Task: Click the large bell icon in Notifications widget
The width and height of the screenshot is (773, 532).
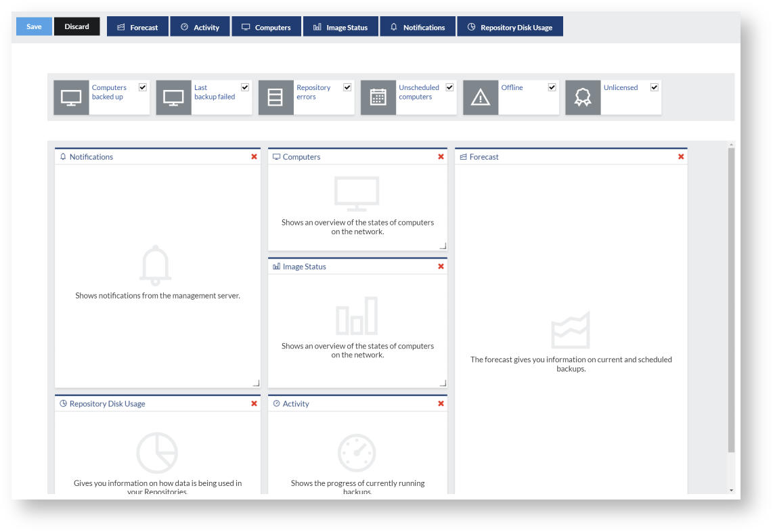Action: point(156,265)
